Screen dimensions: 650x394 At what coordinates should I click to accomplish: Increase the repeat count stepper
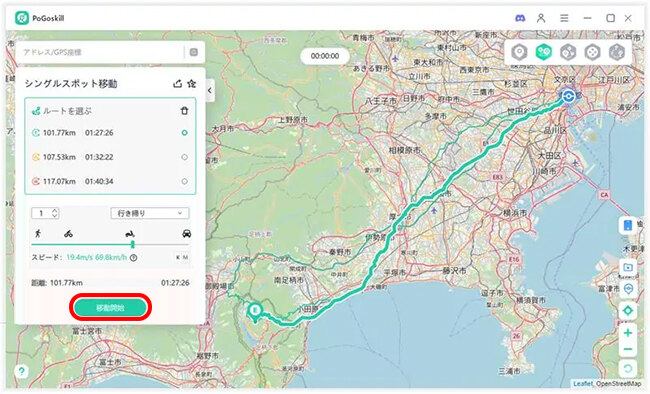click(55, 211)
